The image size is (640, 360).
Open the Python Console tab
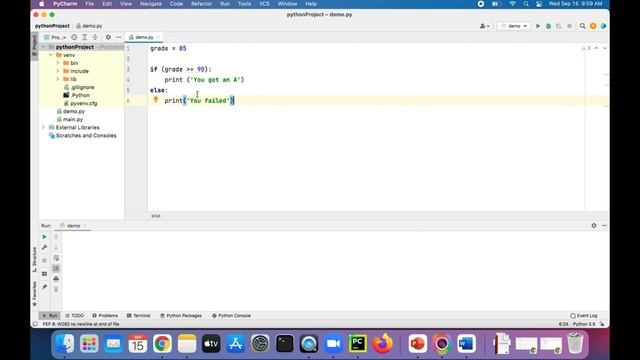231,316
